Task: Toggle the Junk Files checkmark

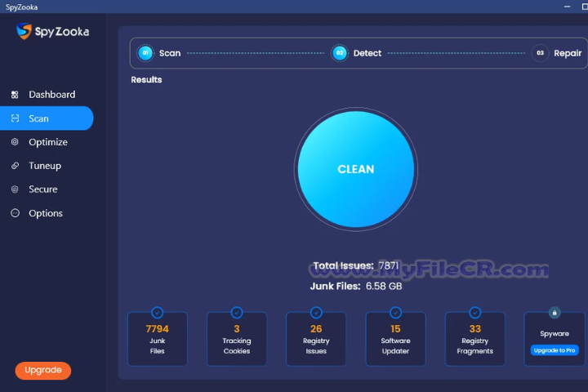Action: coord(157,313)
